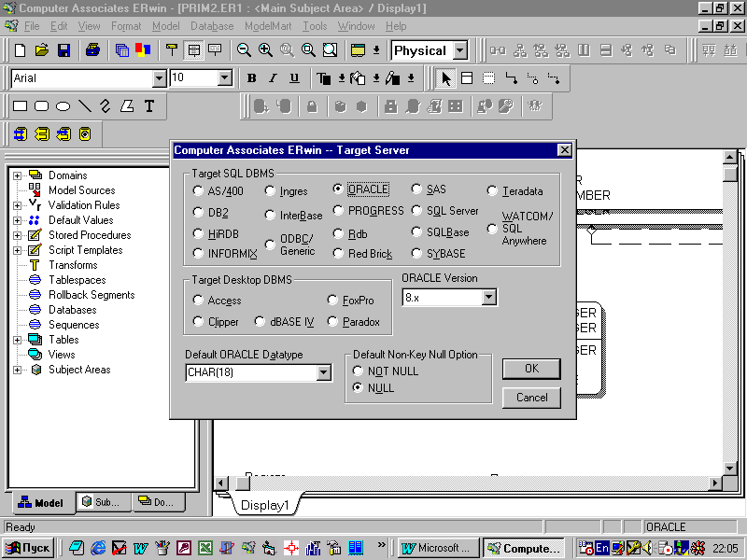747x560 pixels.
Task: Open the ModelMart menu
Action: coord(268,26)
